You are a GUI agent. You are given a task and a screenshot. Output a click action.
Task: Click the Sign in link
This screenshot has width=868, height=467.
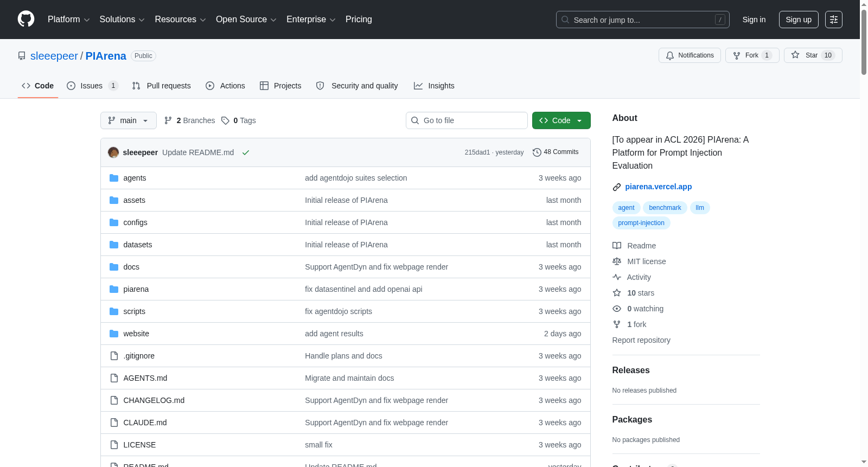point(754,20)
